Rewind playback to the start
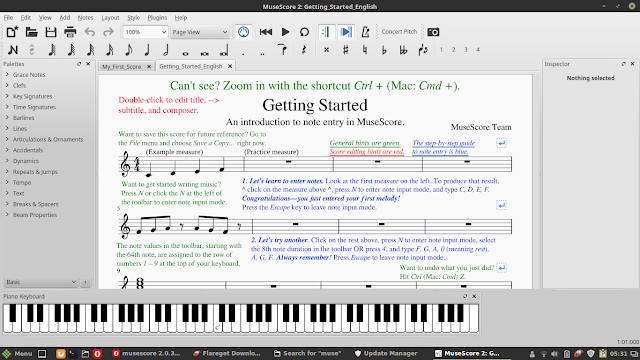This screenshot has height=360, width=640. click(266, 32)
